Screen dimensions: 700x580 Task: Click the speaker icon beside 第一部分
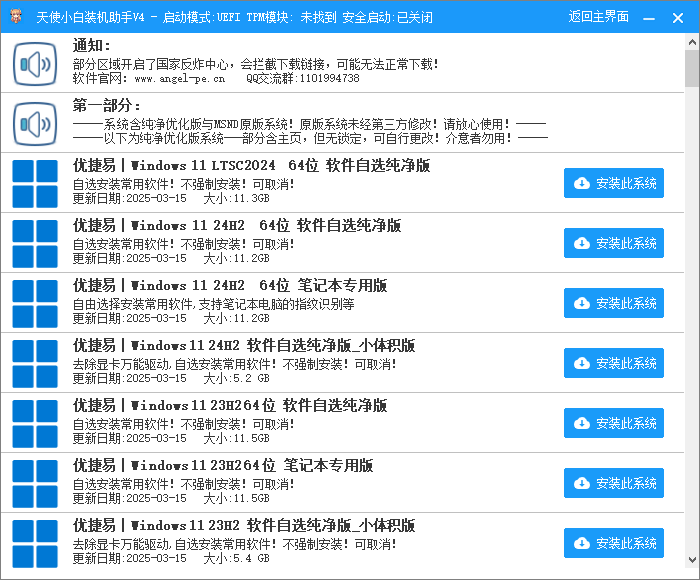point(35,124)
